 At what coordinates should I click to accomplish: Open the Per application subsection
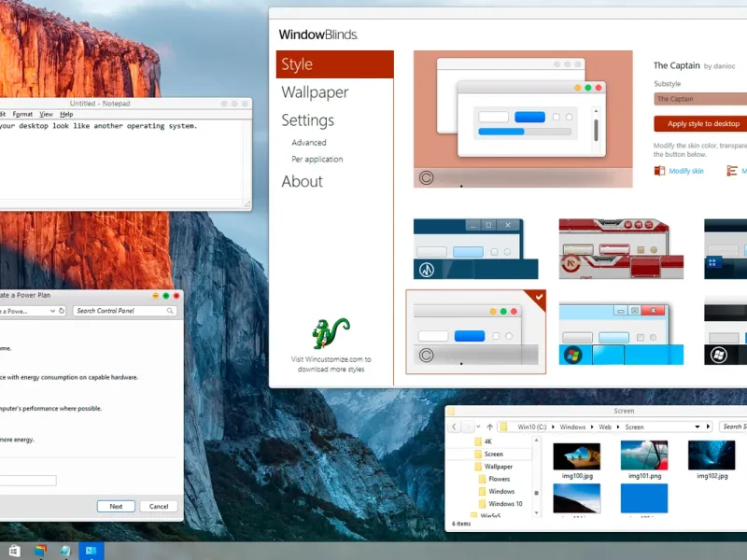pyautogui.click(x=317, y=159)
